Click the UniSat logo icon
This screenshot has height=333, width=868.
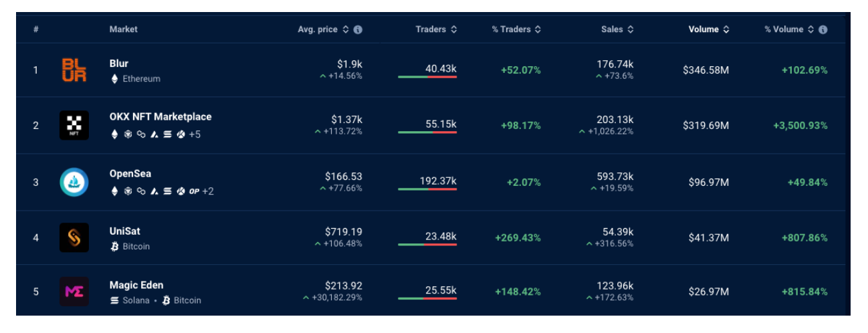[x=74, y=237]
